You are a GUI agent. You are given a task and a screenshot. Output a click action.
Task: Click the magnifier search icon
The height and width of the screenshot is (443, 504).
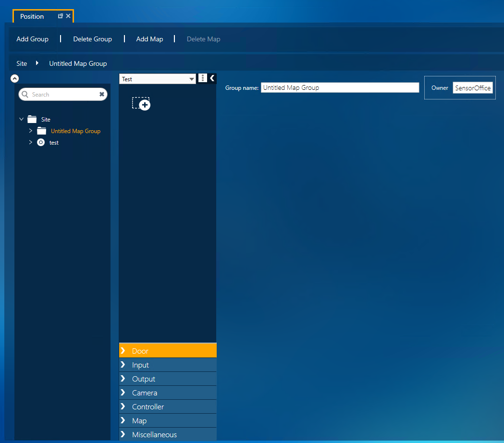pyautogui.click(x=25, y=94)
